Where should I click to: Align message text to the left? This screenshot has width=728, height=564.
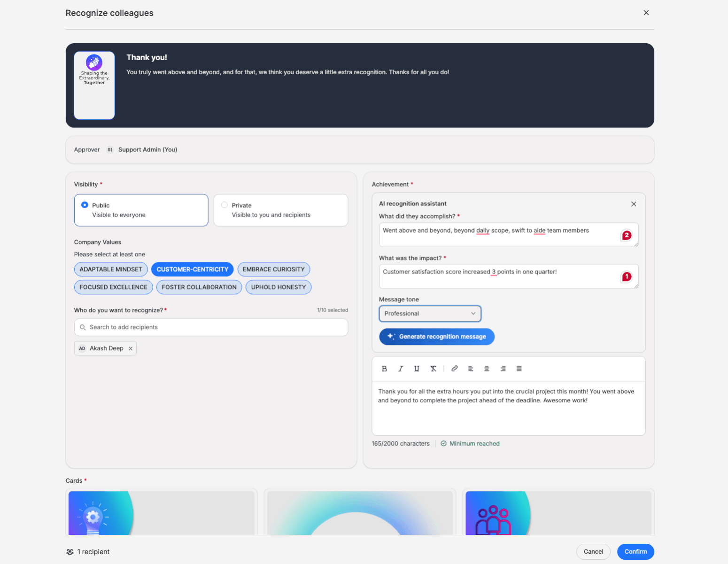pos(471,369)
